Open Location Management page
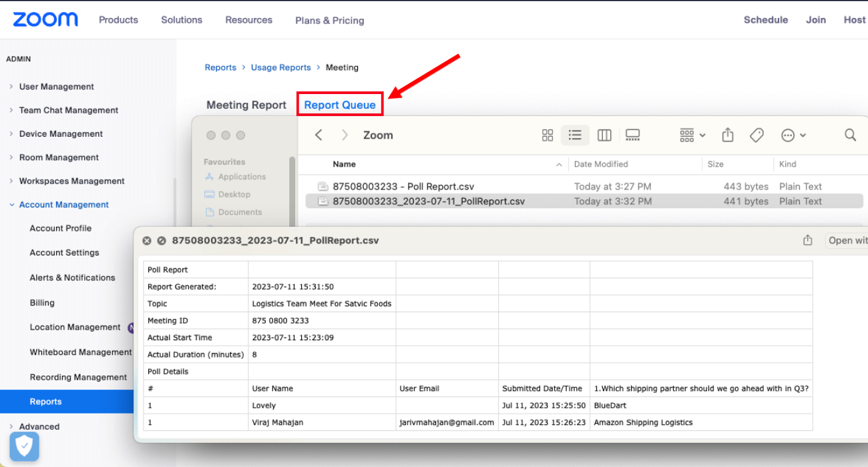This screenshot has height=467, width=868. (x=75, y=328)
